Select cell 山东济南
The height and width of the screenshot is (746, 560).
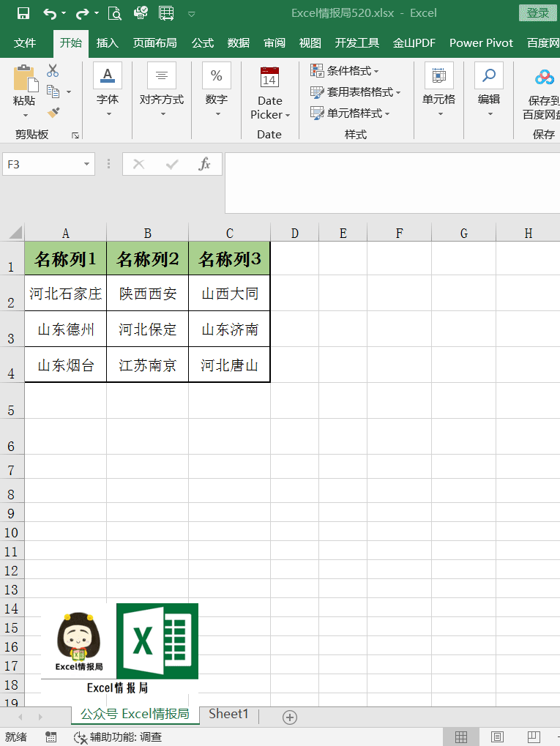coord(229,329)
